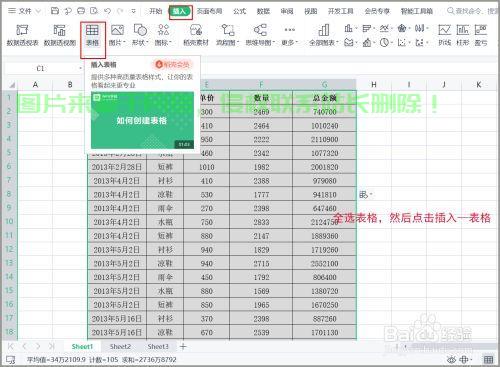Select row 6 header
The image size is (500, 367).
click(9, 167)
